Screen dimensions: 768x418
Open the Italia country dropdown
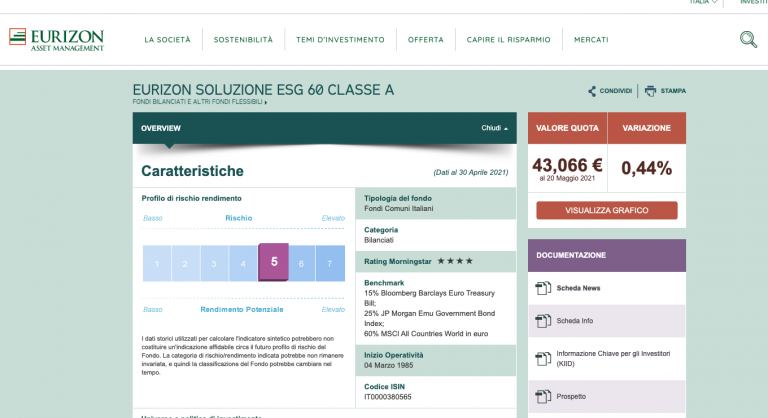tap(703, 2)
